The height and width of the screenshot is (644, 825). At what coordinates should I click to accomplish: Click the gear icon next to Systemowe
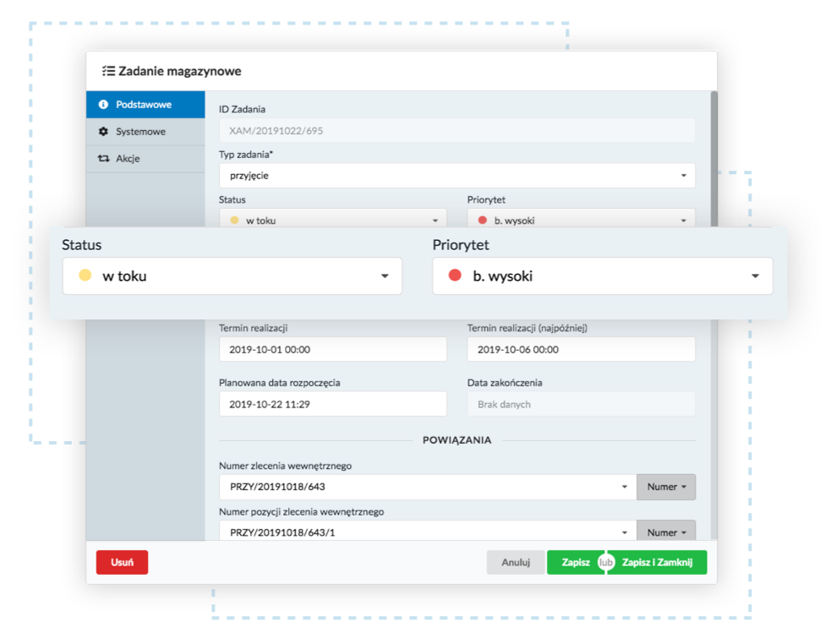click(103, 132)
